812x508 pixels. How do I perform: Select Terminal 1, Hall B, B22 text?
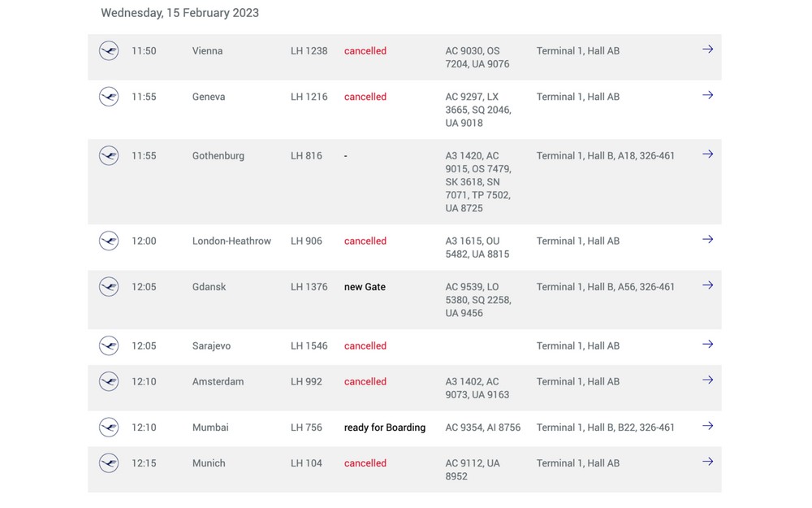pyautogui.click(x=606, y=428)
